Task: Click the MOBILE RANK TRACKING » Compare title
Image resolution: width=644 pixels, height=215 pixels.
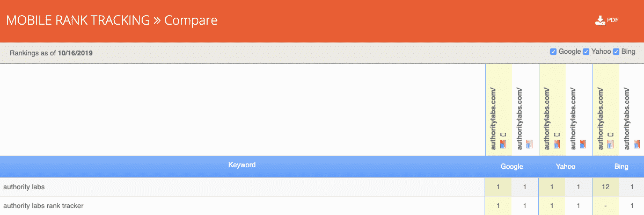Action: pyautogui.click(x=112, y=20)
